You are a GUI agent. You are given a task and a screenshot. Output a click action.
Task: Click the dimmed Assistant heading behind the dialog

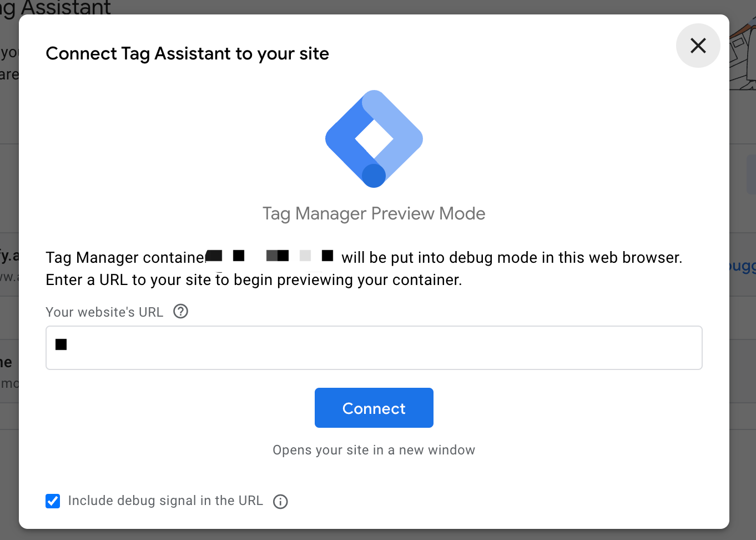click(56, 7)
